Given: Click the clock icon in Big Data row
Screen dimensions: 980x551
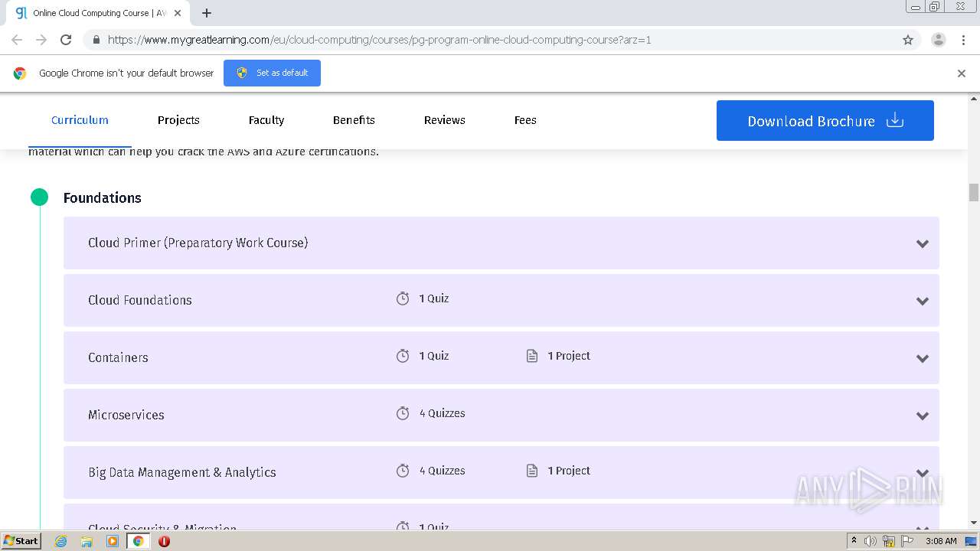Looking at the screenshot, I should point(403,471).
